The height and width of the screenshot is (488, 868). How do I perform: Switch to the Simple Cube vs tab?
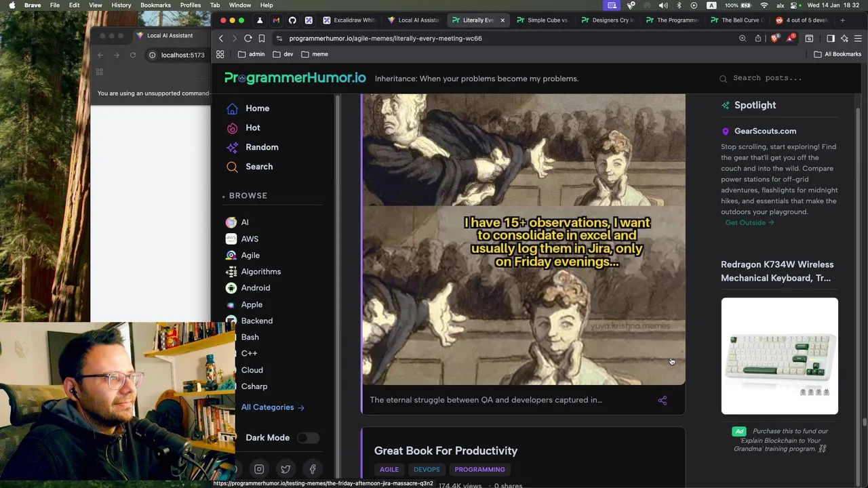click(x=542, y=20)
